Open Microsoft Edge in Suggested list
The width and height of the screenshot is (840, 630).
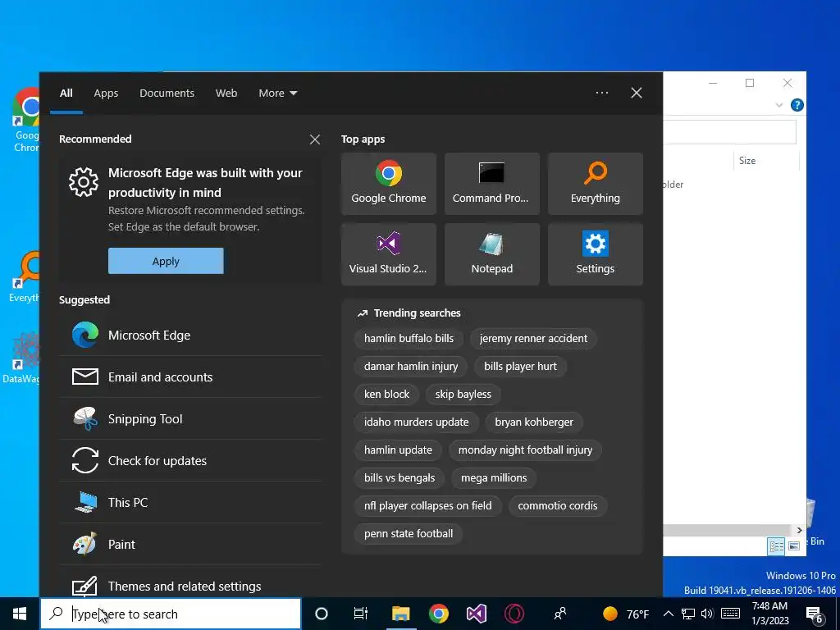point(190,336)
